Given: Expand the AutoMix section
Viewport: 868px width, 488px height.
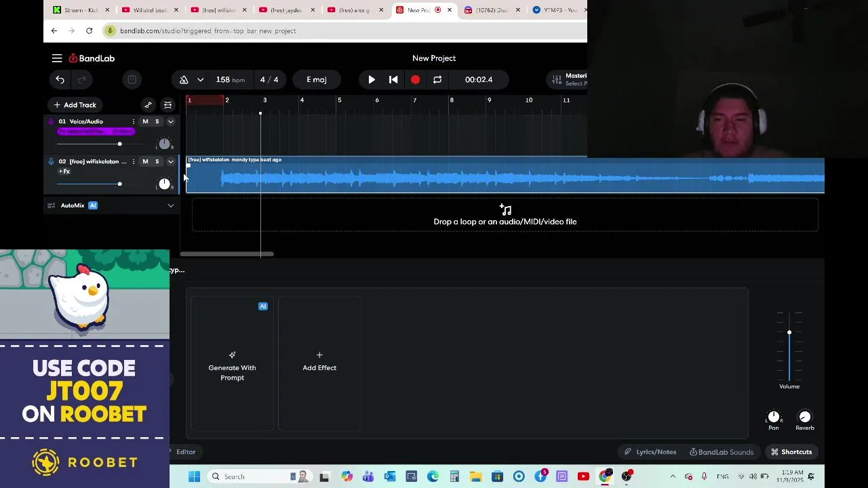Looking at the screenshot, I should (171, 205).
